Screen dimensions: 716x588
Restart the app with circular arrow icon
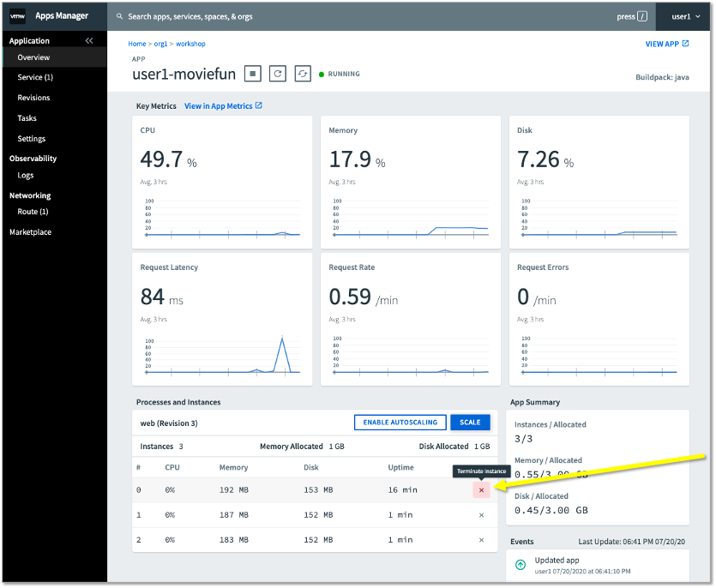pos(278,74)
